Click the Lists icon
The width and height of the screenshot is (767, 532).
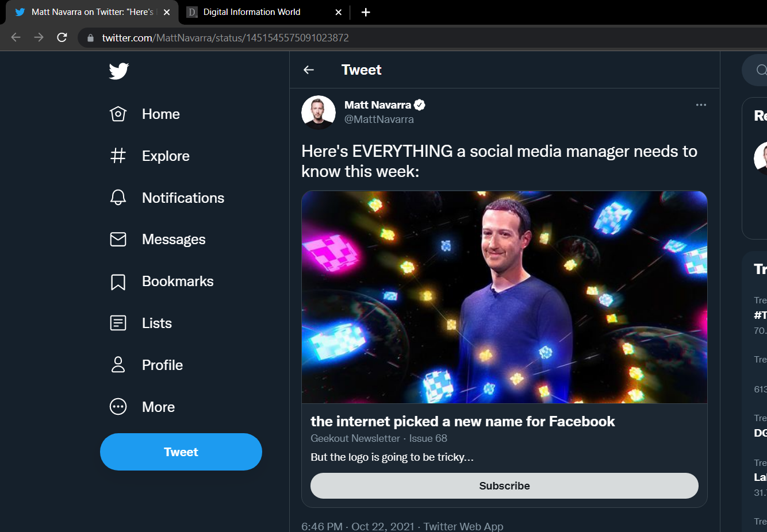118,323
